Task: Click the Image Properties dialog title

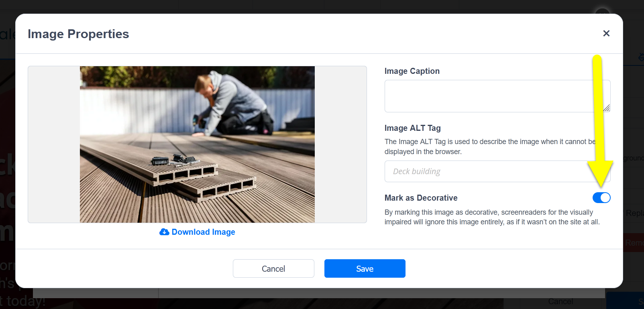Action: click(x=78, y=34)
